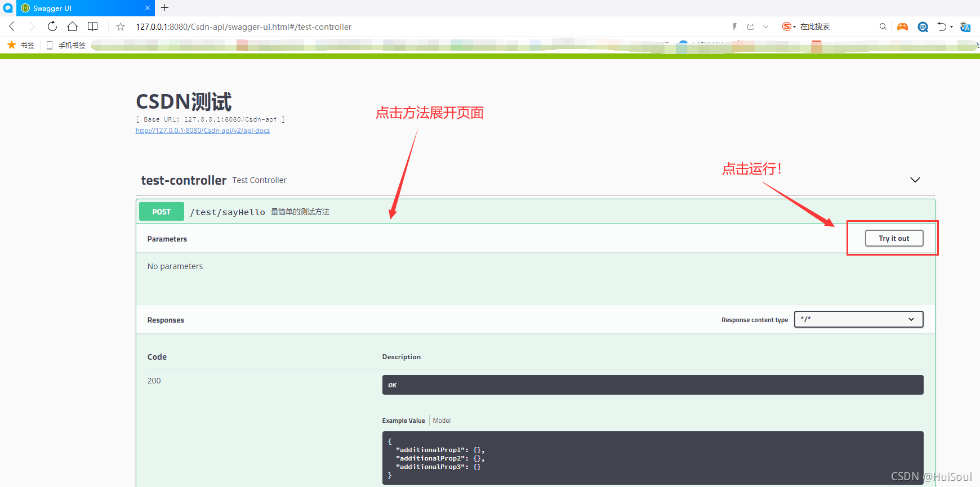
Task: Click the browser forward arrow
Action: [32, 26]
